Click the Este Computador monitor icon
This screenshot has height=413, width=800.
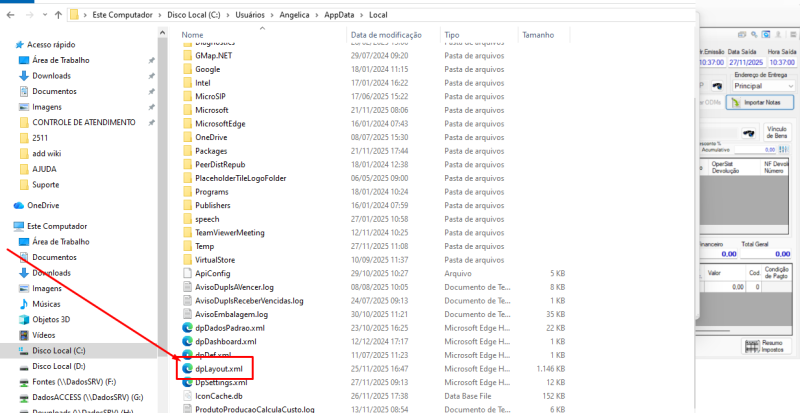[x=19, y=226]
